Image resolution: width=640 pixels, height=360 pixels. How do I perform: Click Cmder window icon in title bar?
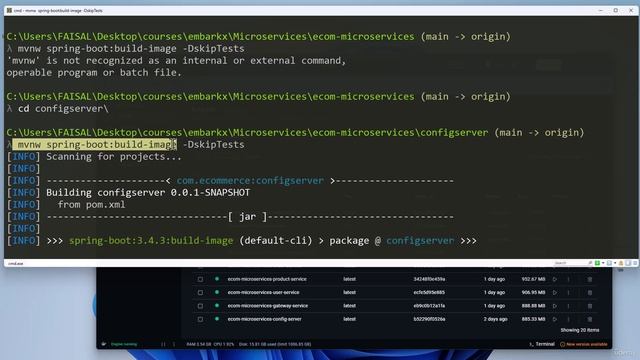click(9, 10)
